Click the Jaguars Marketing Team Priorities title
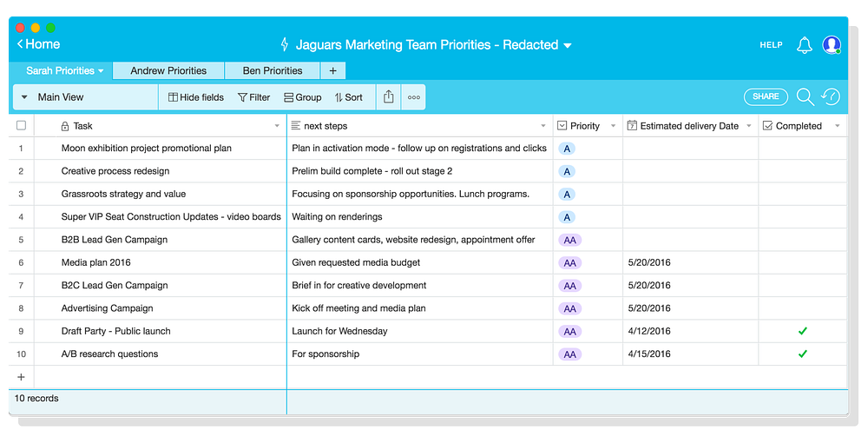The width and height of the screenshot is (868, 430). click(427, 45)
